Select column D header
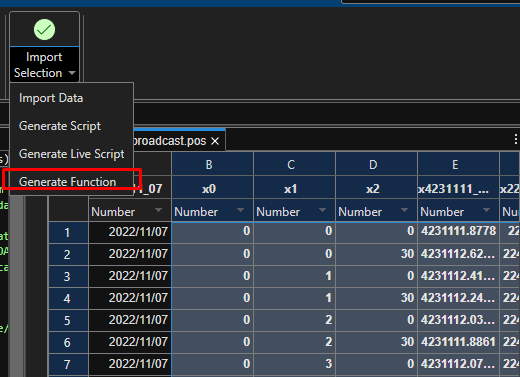This screenshot has width=520, height=377. [x=376, y=164]
